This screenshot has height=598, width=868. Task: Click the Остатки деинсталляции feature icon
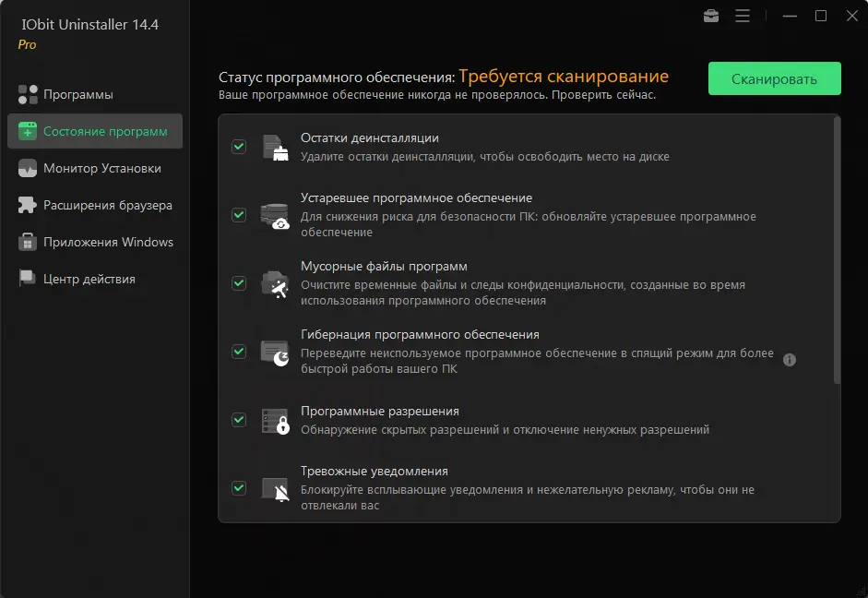274,148
